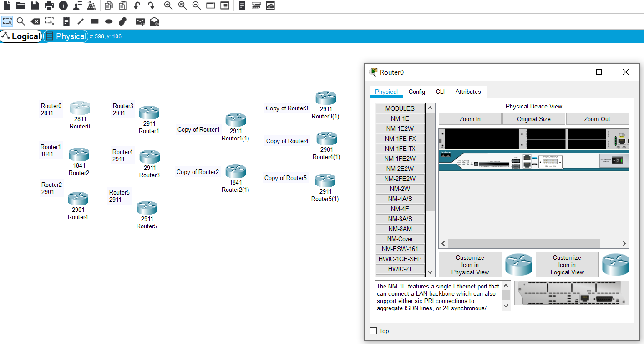The width and height of the screenshot is (644, 344).
Task: Zoom out with the minus magnifier
Action: pos(197,5)
